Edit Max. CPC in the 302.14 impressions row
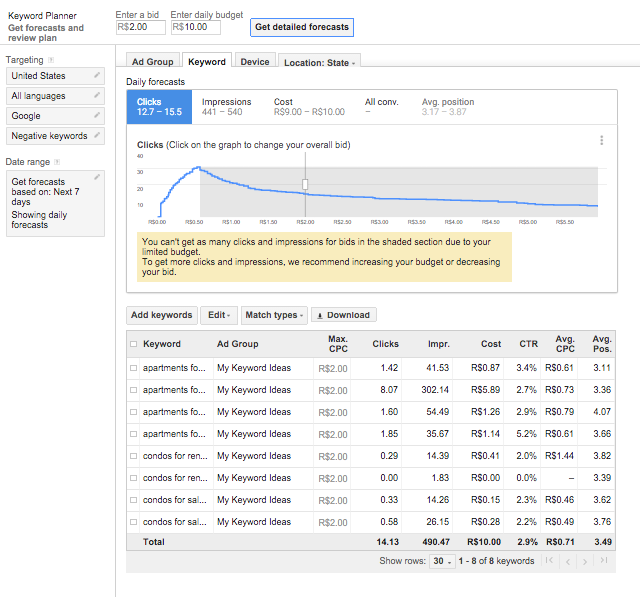Viewport: 640px width, 597px height. click(333, 391)
